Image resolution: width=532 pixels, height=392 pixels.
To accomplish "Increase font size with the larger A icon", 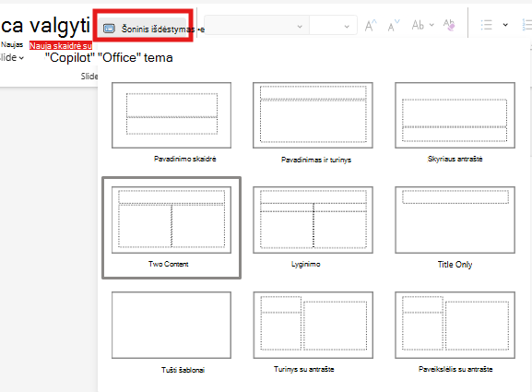I will coord(371,26).
